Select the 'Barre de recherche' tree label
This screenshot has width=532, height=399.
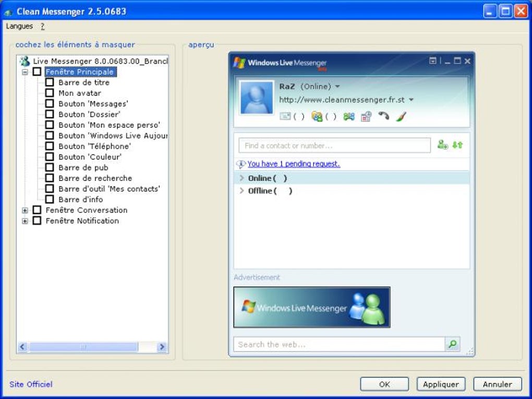pos(95,178)
